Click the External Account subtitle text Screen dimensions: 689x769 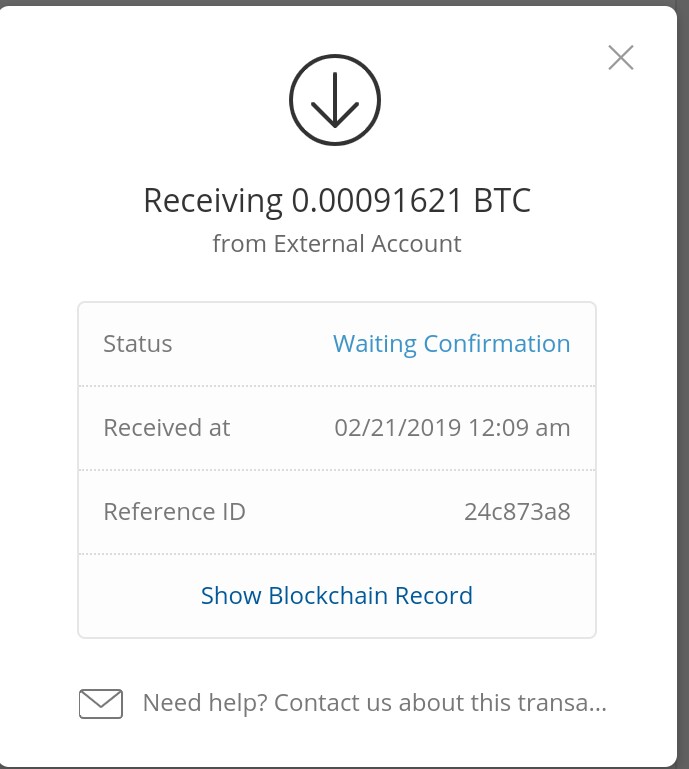click(367, 243)
